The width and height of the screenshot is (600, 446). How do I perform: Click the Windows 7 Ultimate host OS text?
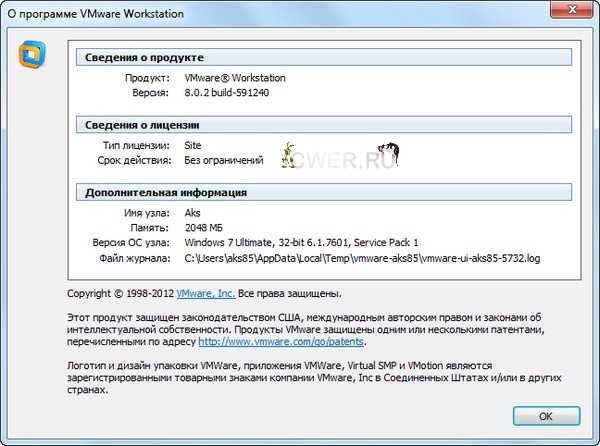(x=301, y=243)
